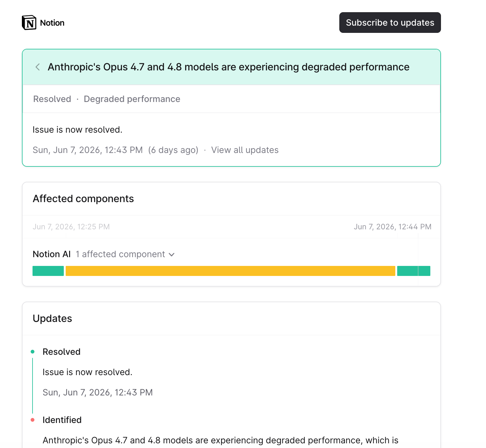The height and width of the screenshot is (448, 486).
Task: Click the last green operational bar segment
Action: click(413, 271)
